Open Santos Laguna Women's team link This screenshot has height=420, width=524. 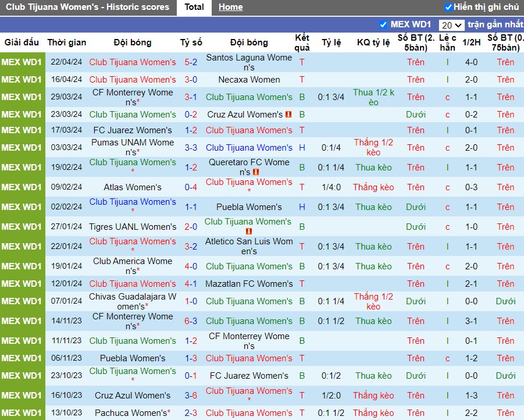249,62
